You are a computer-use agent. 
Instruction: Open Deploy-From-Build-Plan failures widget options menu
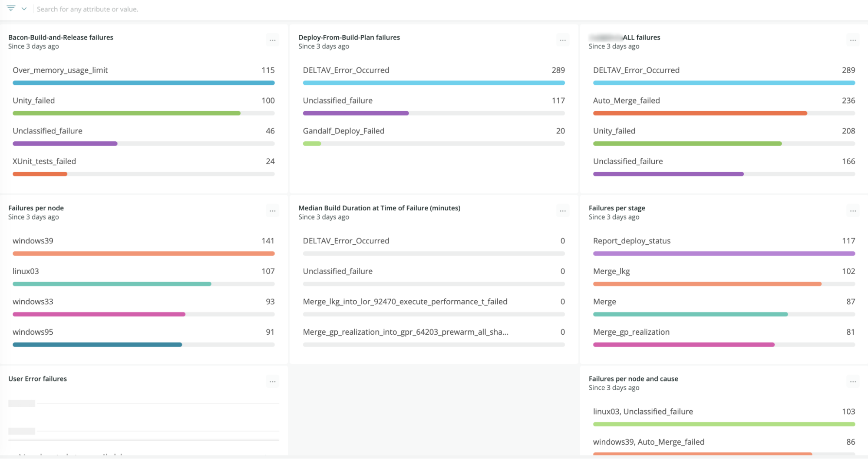[562, 40]
